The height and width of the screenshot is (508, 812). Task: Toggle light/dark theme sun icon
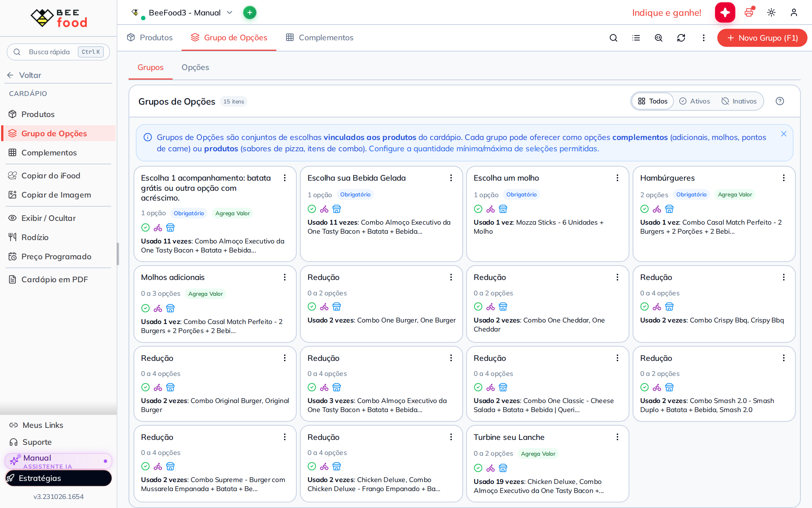click(771, 12)
